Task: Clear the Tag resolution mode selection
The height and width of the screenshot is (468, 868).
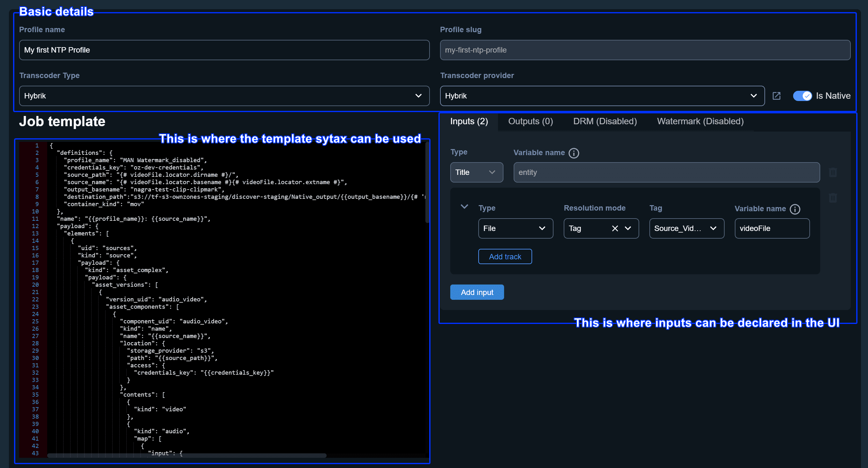Action: 615,228
